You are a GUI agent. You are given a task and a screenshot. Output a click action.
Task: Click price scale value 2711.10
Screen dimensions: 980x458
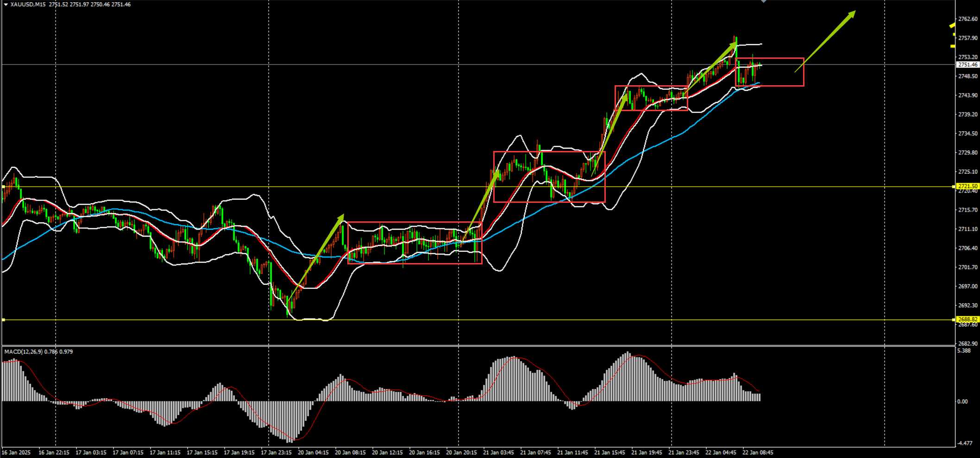tap(968, 229)
